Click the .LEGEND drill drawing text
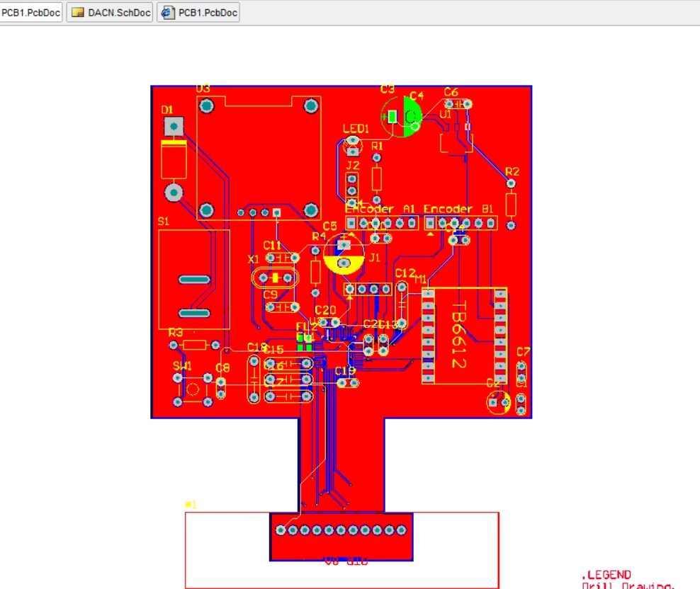This screenshot has width=700, height=589. tap(606, 575)
